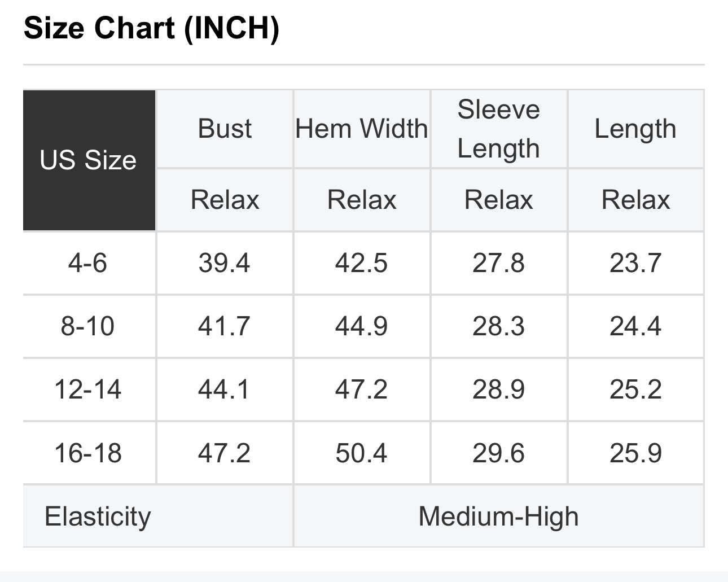Viewport: 728px width, 582px height.
Task: Click the Size Chart (INCH) heading
Action: 151,28
